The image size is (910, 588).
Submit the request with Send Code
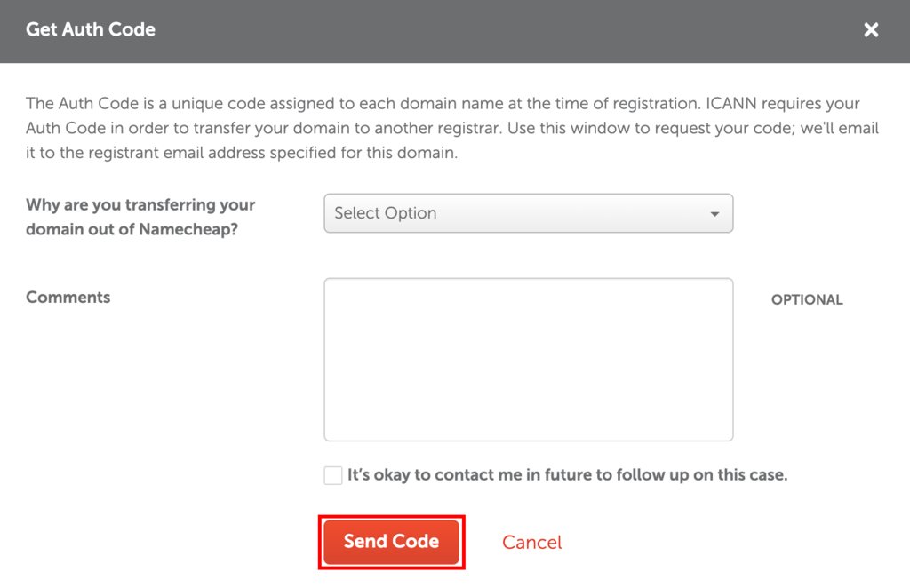[391, 542]
